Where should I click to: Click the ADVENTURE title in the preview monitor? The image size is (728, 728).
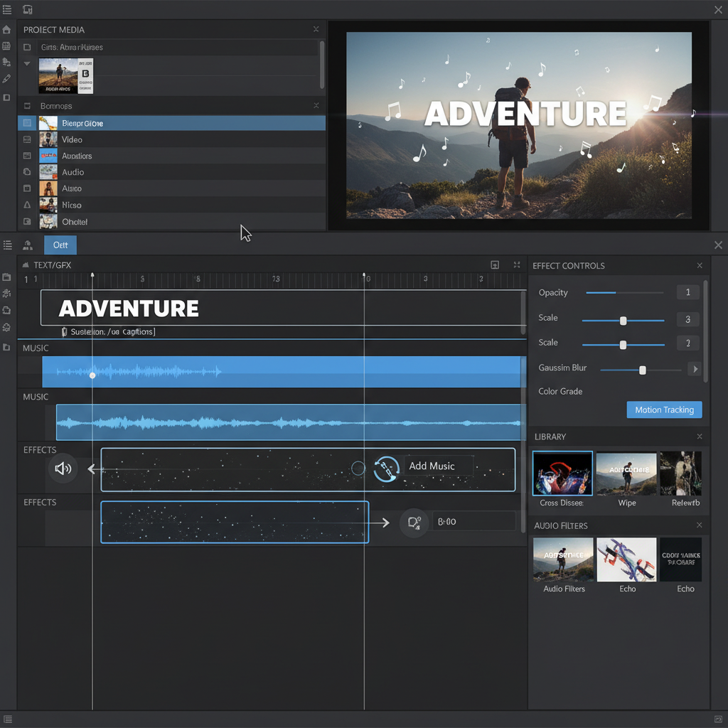[525, 114]
